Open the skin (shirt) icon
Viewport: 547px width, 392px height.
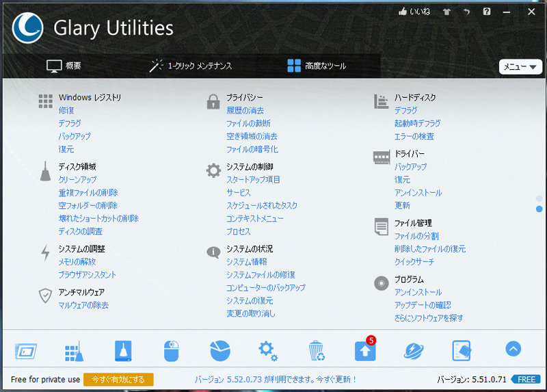coord(446,12)
